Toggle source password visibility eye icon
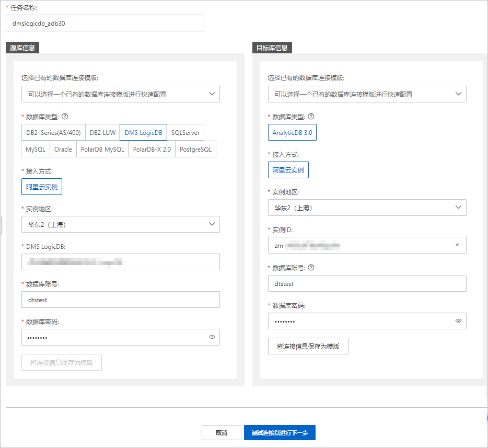488x448 pixels. [x=212, y=337]
